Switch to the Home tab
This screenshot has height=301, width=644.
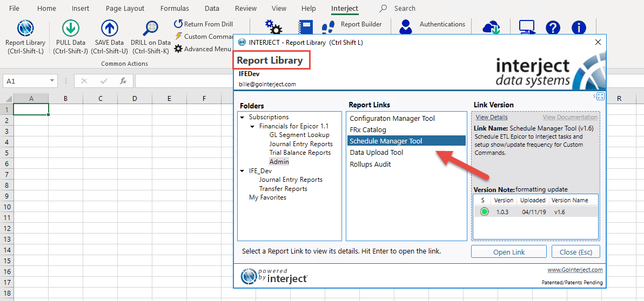tap(46, 8)
